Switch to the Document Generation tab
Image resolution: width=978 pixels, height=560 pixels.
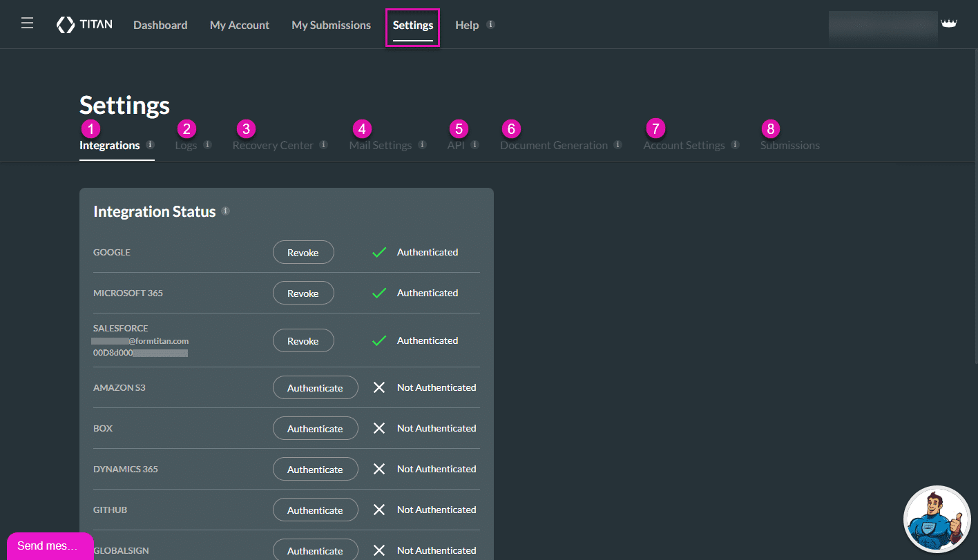(x=554, y=145)
